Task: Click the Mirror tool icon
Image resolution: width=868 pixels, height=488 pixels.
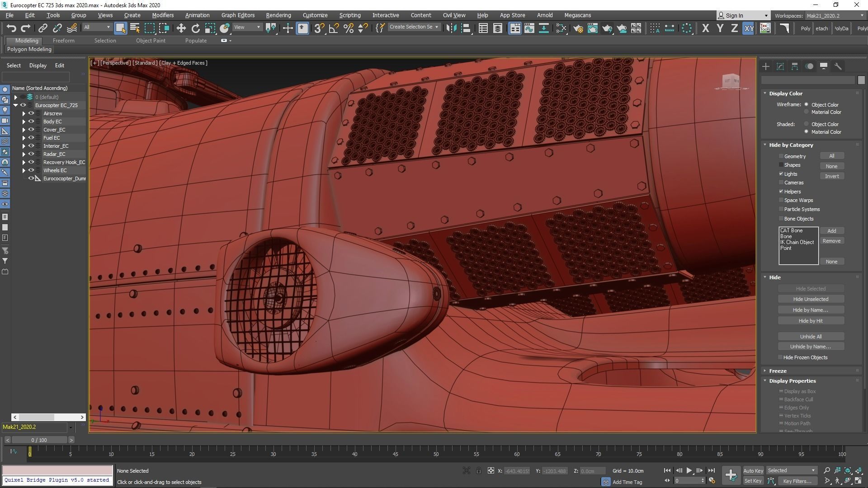Action: (451, 28)
